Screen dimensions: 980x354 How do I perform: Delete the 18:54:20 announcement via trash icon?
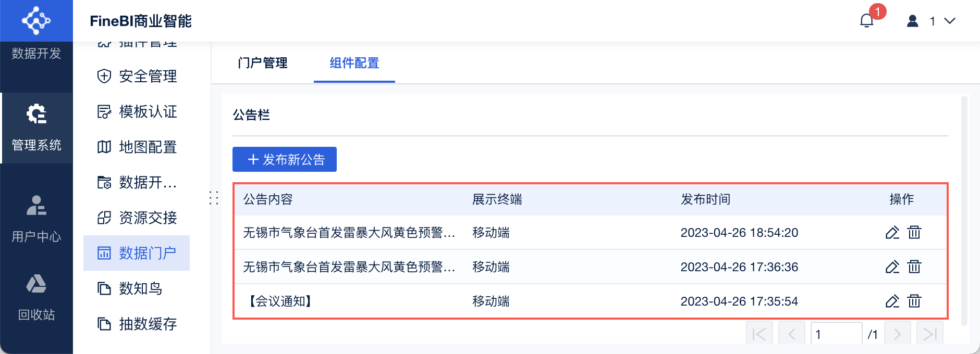914,232
